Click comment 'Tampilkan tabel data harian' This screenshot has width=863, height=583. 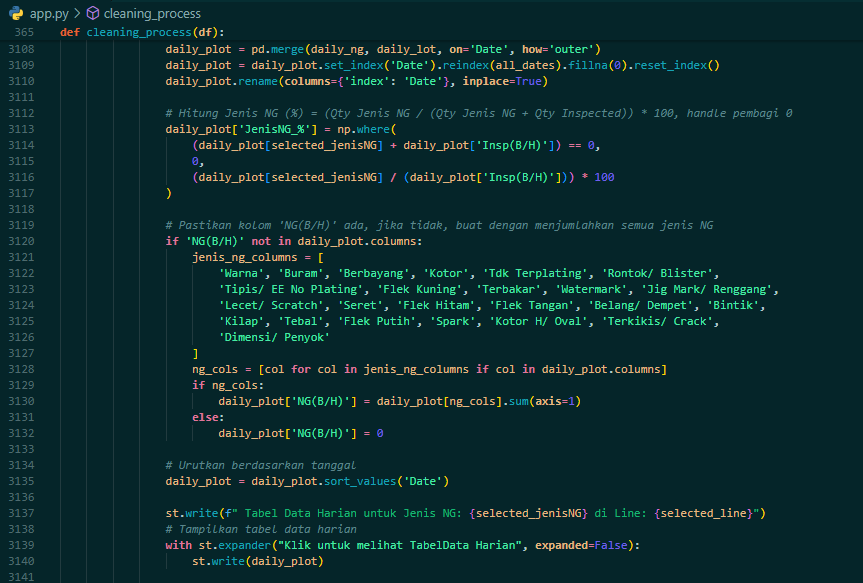pos(261,529)
